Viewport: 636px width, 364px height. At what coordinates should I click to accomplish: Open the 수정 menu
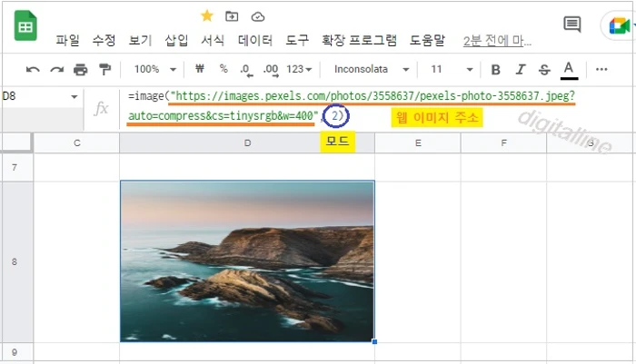pyautogui.click(x=104, y=40)
